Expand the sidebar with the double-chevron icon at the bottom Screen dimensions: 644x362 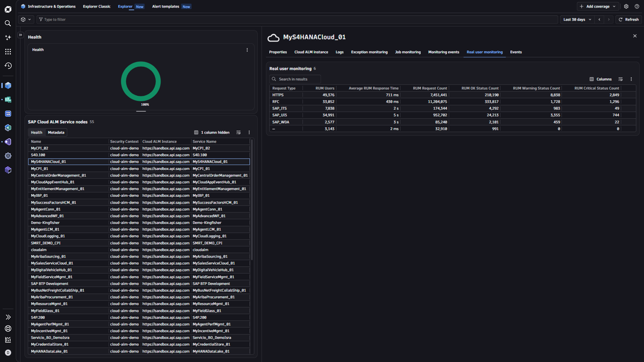8,317
